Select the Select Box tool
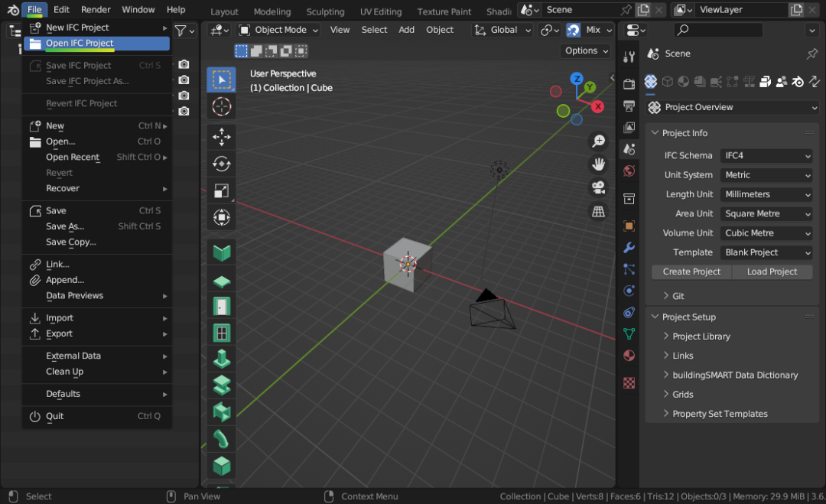826x504 pixels. point(221,80)
